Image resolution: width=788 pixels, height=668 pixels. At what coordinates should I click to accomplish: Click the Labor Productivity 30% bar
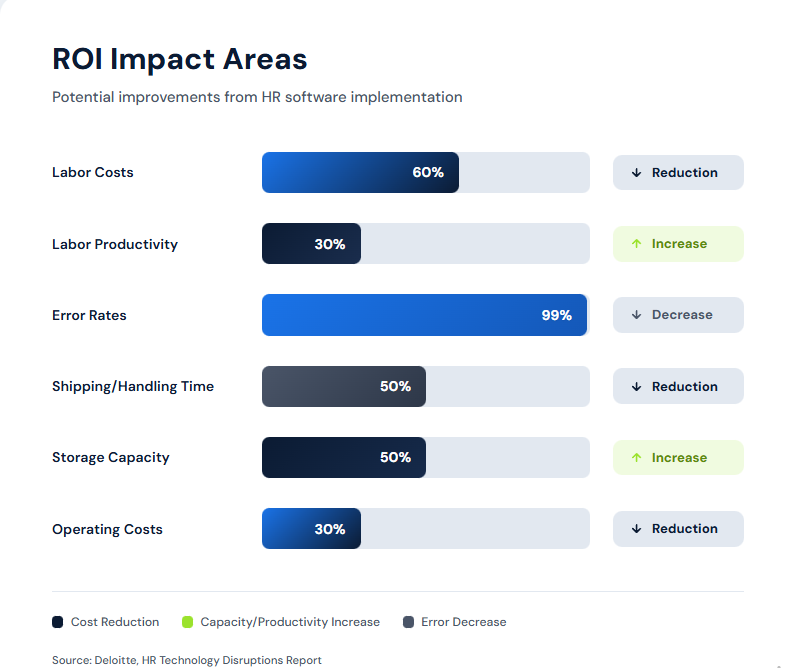[x=311, y=244]
